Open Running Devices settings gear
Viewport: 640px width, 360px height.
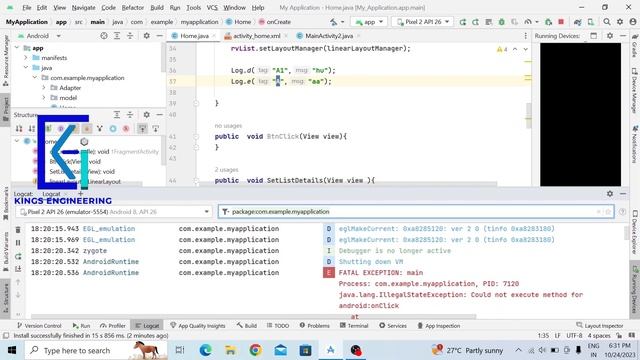point(610,36)
